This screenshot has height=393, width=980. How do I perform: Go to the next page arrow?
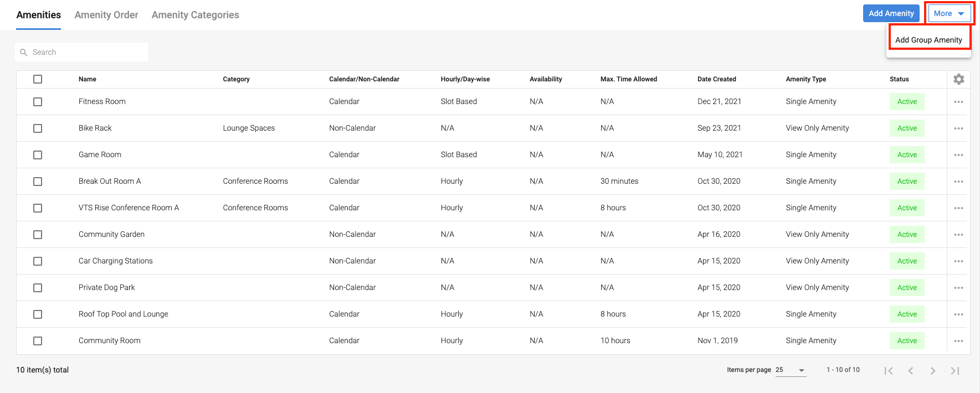(933, 371)
